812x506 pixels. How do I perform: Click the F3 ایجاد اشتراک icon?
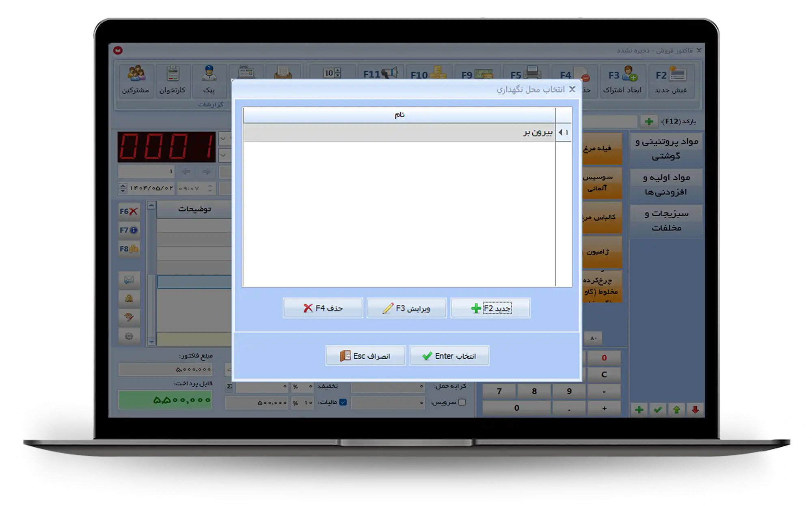[x=622, y=80]
